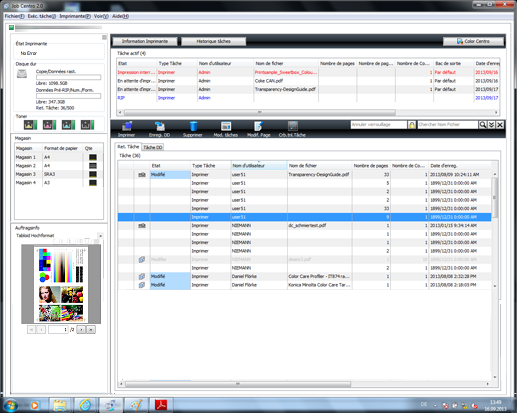Click the Windows Start button

[x=11, y=405]
